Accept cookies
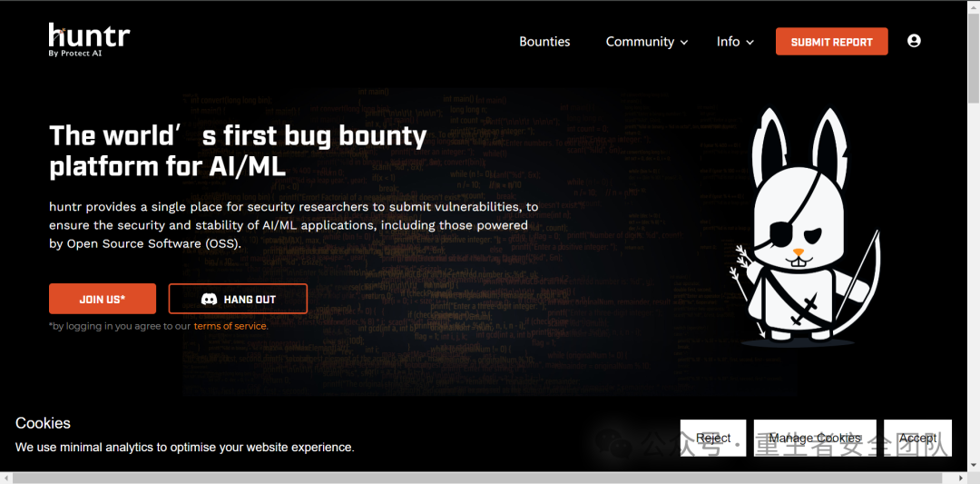 click(x=917, y=438)
